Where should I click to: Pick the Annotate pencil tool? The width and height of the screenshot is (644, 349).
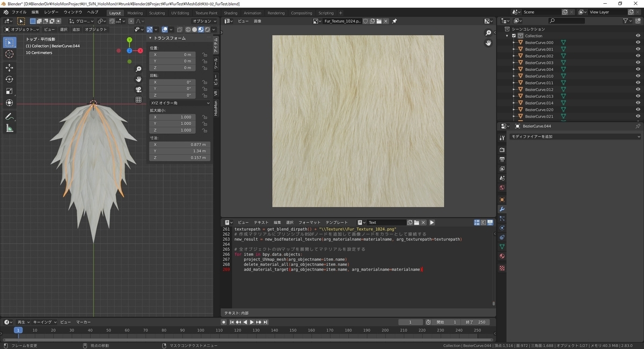[x=10, y=117]
